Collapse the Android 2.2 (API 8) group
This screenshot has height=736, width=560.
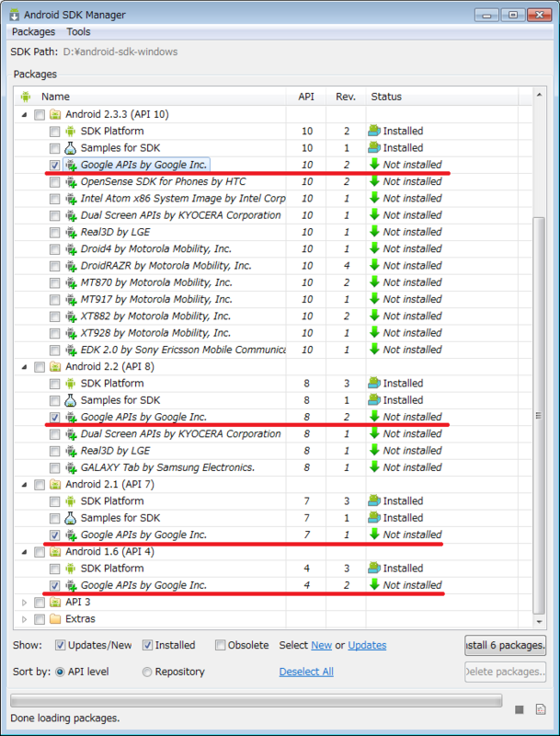25,367
